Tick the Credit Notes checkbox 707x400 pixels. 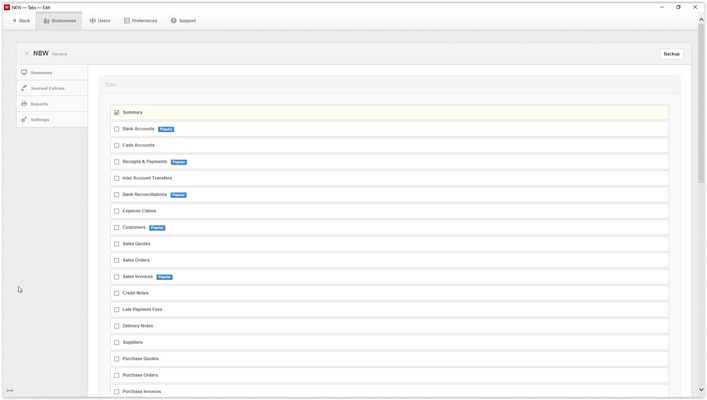(x=116, y=293)
